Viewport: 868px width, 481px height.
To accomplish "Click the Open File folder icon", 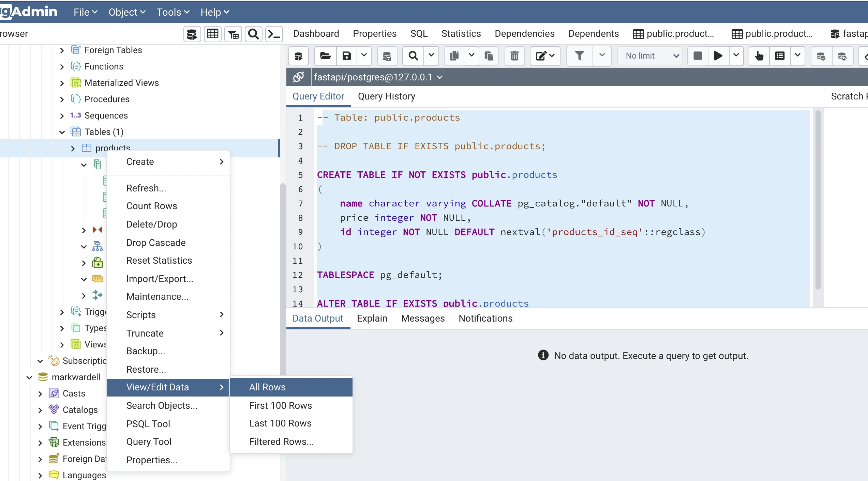I will [325, 56].
